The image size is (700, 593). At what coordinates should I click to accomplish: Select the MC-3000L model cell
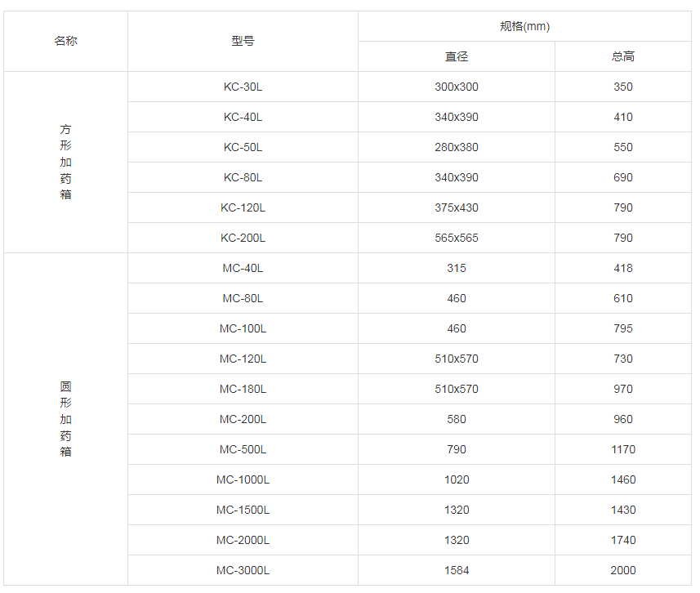point(243,570)
